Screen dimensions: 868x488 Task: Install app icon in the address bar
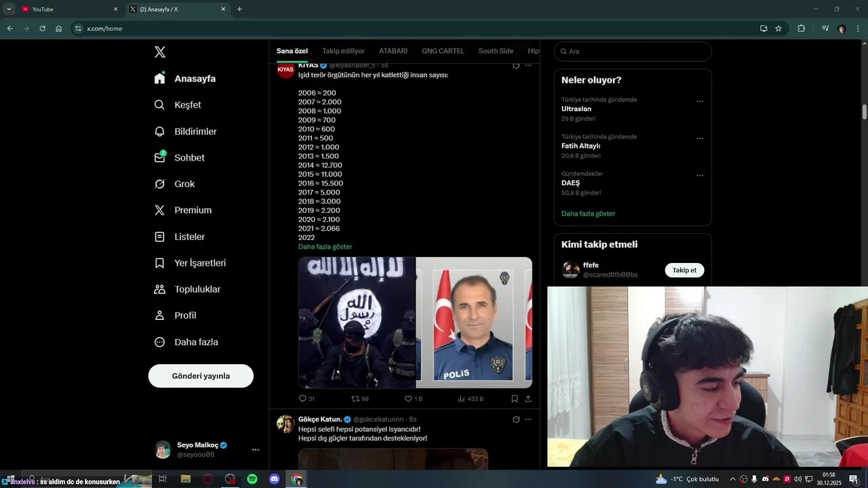tap(764, 28)
